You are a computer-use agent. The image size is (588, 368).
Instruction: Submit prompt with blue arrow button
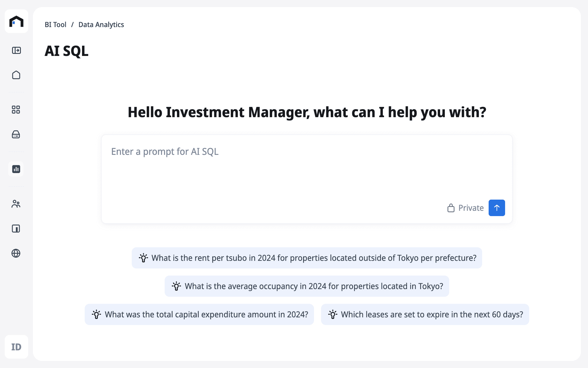click(x=497, y=208)
